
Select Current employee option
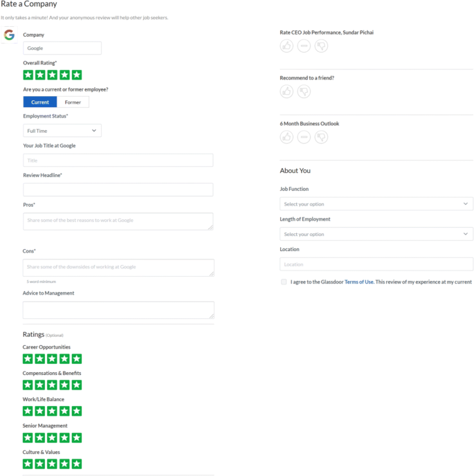click(x=40, y=102)
